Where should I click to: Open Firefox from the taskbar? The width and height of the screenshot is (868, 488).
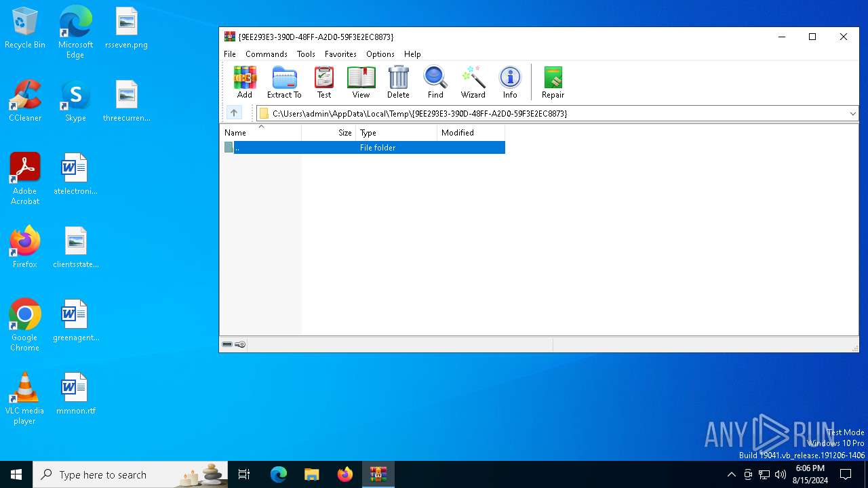pyautogui.click(x=345, y=474)
